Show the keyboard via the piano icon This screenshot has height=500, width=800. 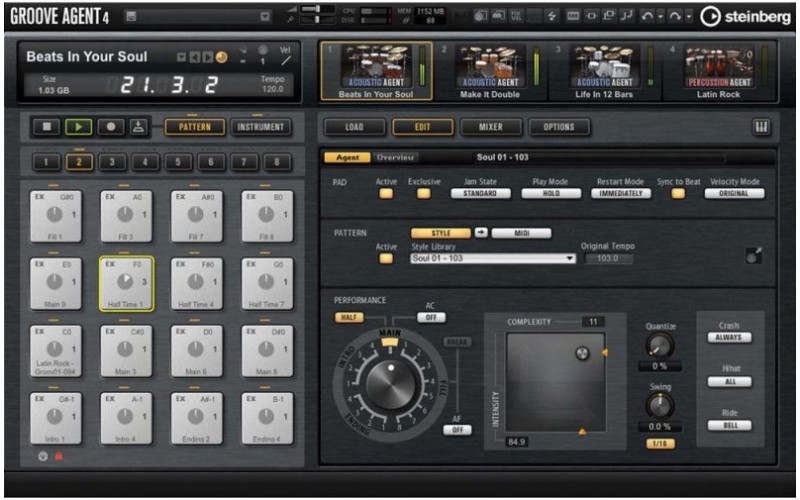(763, 127)
